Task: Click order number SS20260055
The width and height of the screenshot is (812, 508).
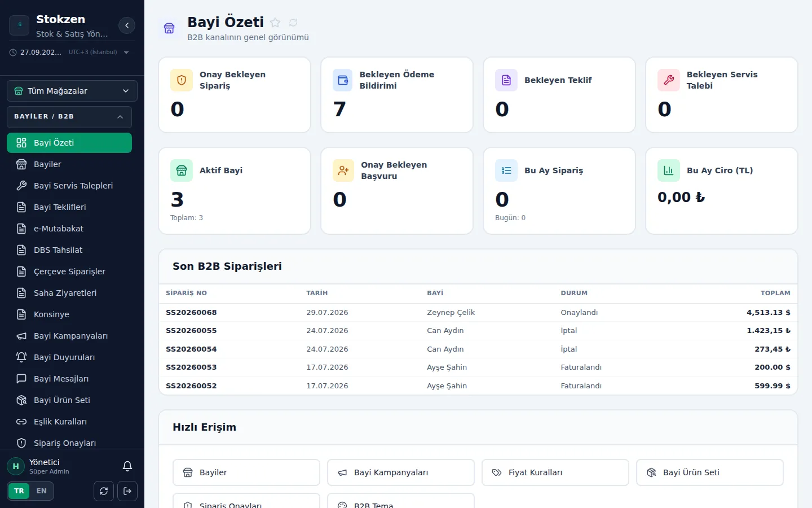Action: tap(191, 331)
